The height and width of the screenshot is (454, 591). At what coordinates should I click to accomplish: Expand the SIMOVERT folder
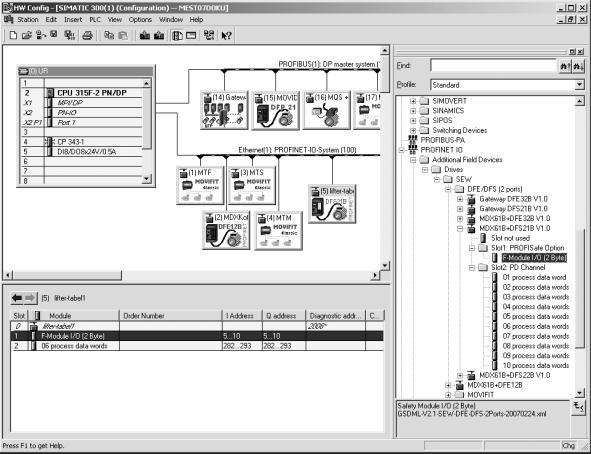coord(413,101)
